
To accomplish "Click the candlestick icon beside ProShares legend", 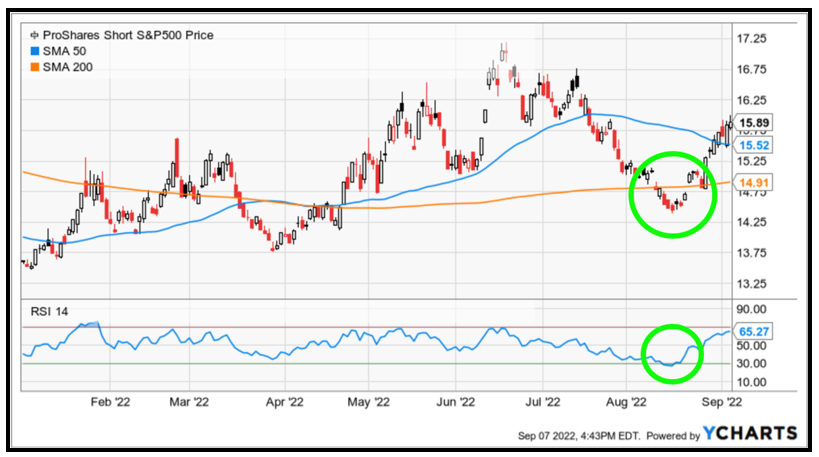I will (34, 36).
